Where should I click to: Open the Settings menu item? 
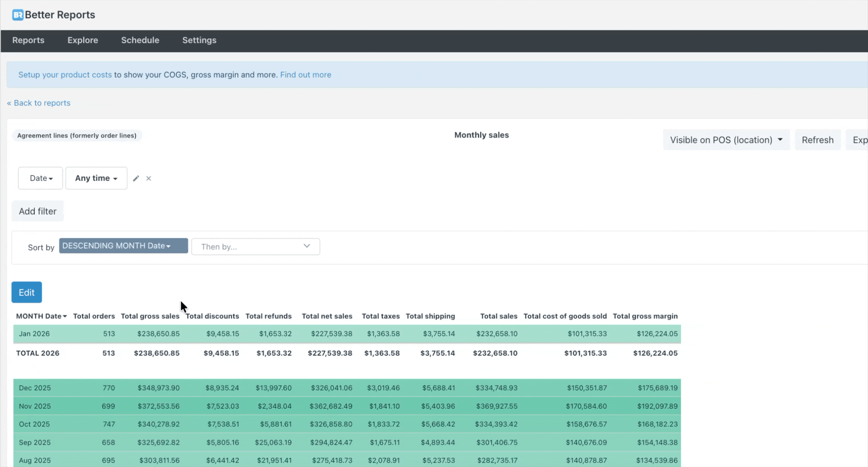click(x=199, y=40)
